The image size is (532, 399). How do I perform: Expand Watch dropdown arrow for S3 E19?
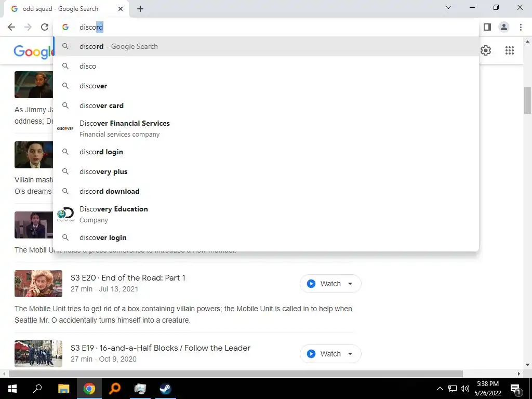click(350, 354)
